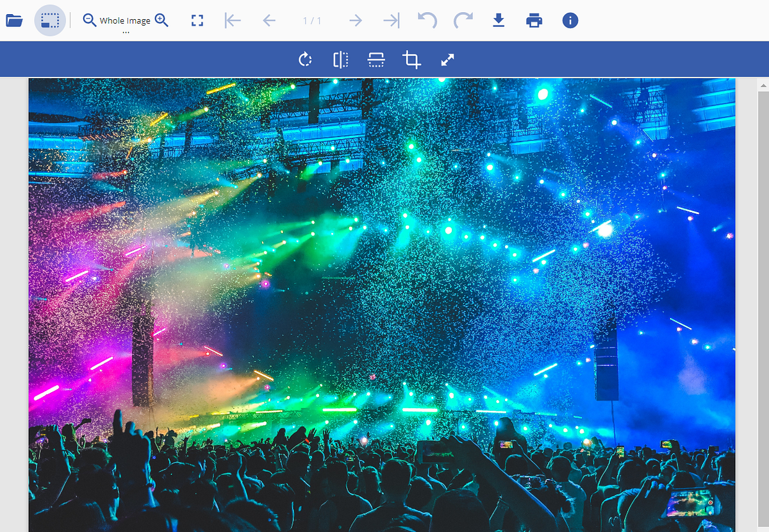This screenshot has height=532, width=769.
Task: Jump to the first page
Action: tap(232, 20)
